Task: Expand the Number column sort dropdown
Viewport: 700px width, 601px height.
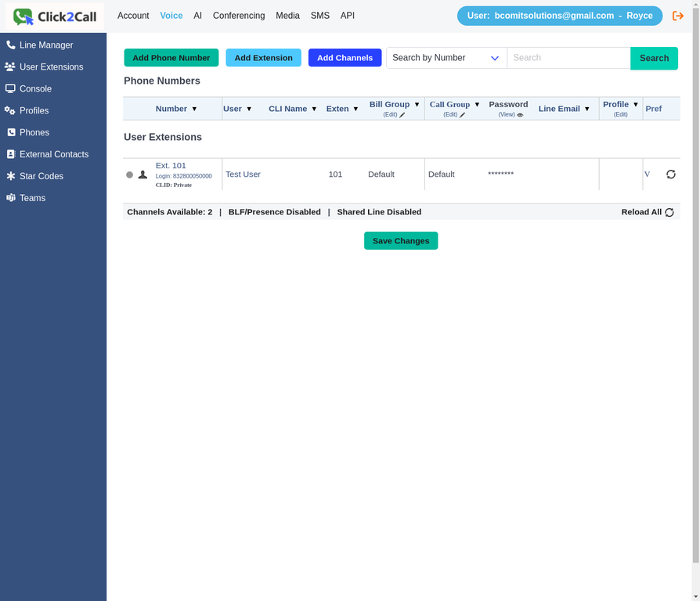Action: pyautogui.click(x=193, y=109)
